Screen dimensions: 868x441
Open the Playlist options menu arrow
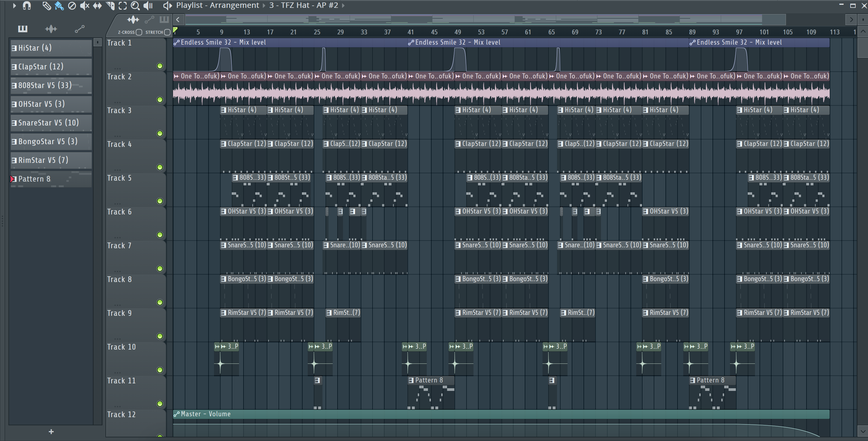[14, 5]
